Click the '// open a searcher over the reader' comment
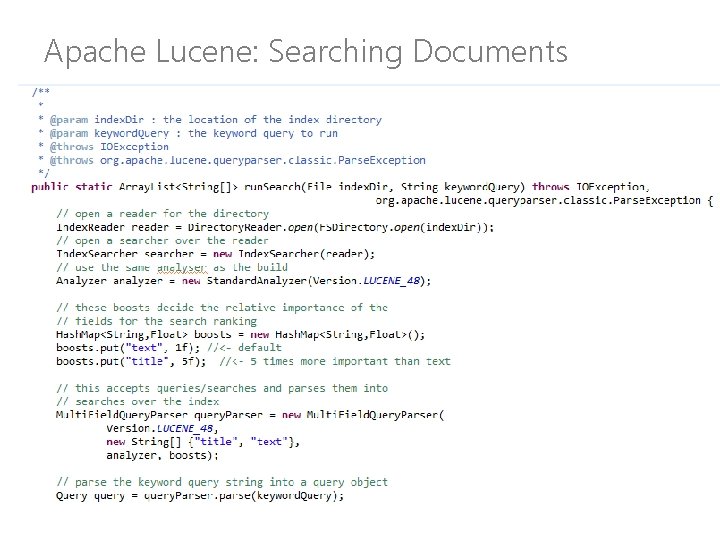This screenshot has width=720, height=540. [163, 241]
